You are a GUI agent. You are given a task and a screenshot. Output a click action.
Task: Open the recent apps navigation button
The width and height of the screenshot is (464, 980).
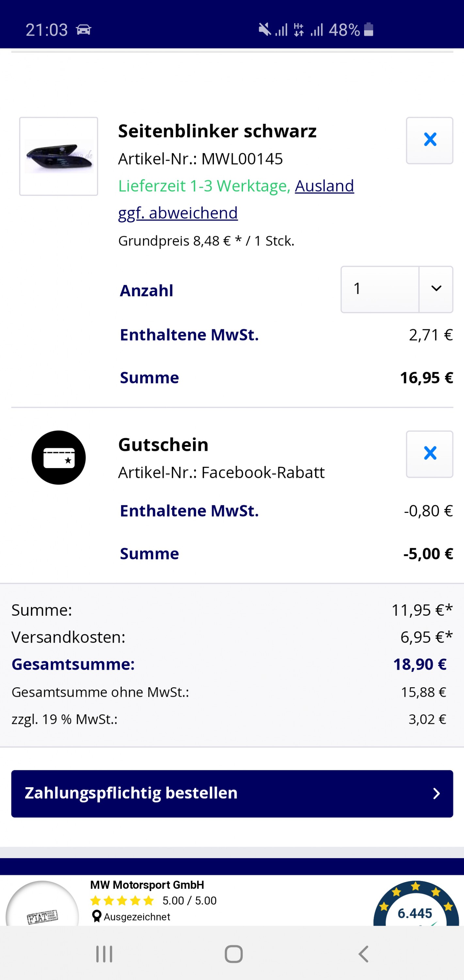(104, 954)
